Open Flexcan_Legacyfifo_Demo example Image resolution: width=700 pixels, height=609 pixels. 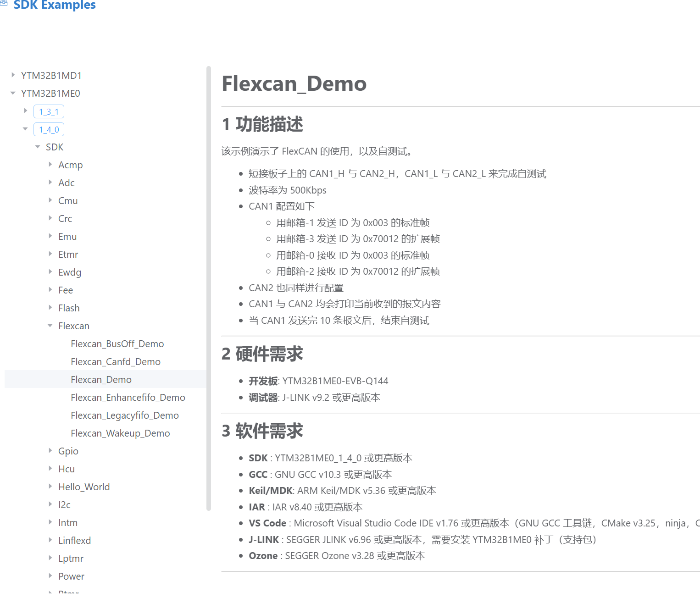click(124, 415)
